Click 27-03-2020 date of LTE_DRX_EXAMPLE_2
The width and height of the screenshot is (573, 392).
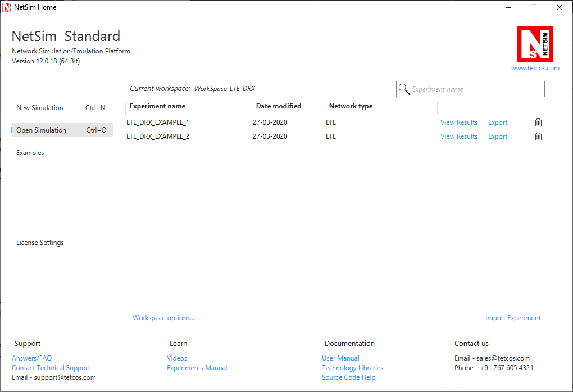(270, 136)
